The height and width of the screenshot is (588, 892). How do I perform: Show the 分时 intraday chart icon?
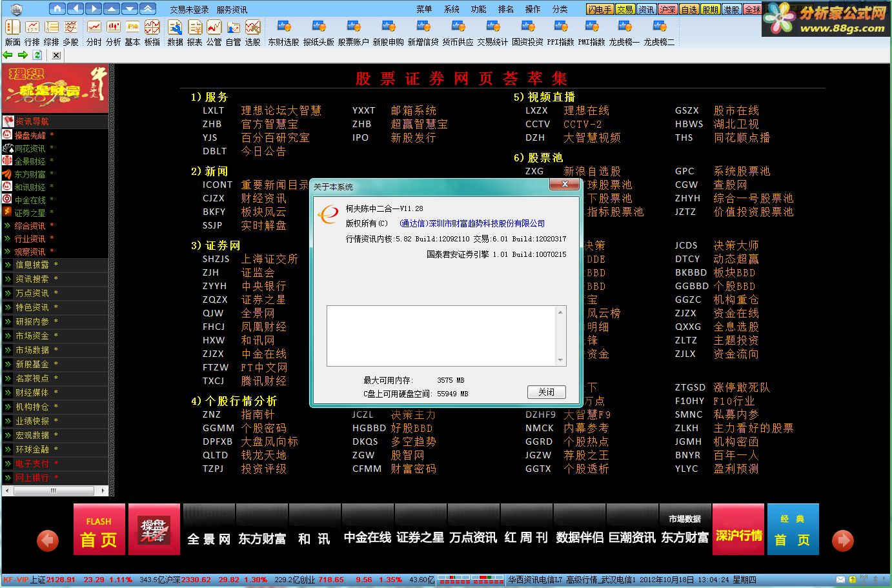click(x=94, y=33)
